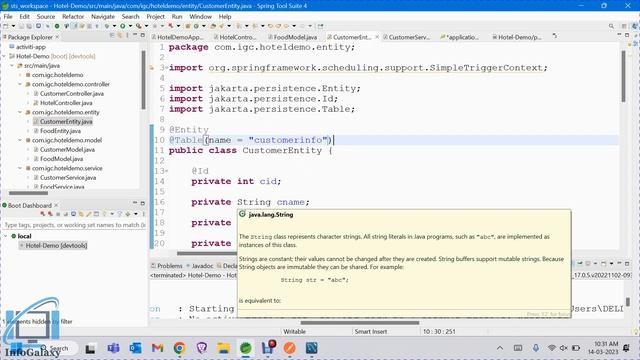640x360 pixels.
Task: Collapse the com.igc.hoteldemo.service package
Action: pyautogui.click(x=20, y=168)
